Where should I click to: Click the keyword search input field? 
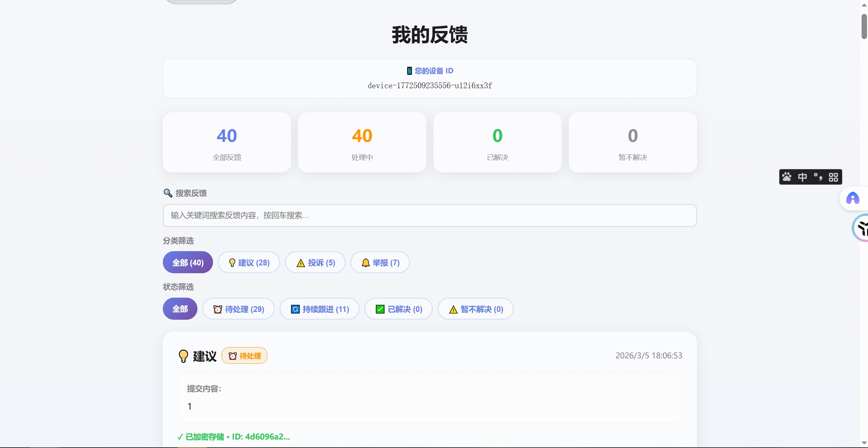[x=429, y=215]
